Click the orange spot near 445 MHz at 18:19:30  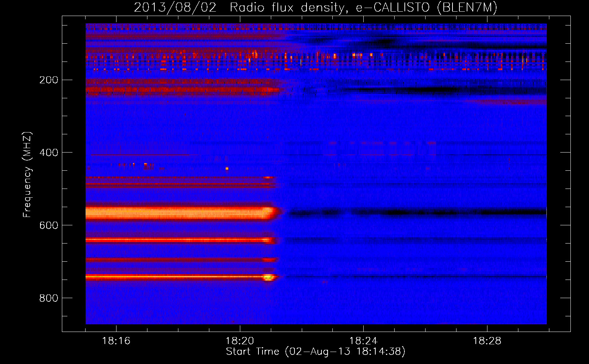[x=227, y=169]
